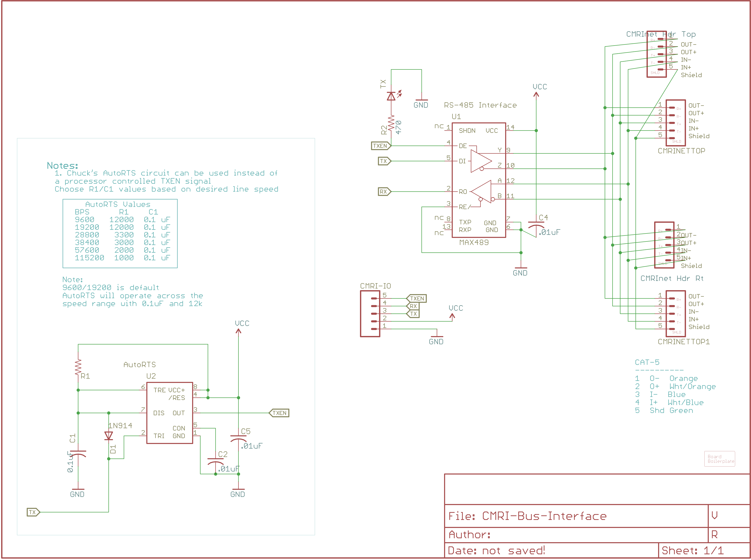Image resolution: width=751 pixels, height=560 pixels.
Task: Select the 'AutoRTS Values' table title
Action: tap(118, 204)
